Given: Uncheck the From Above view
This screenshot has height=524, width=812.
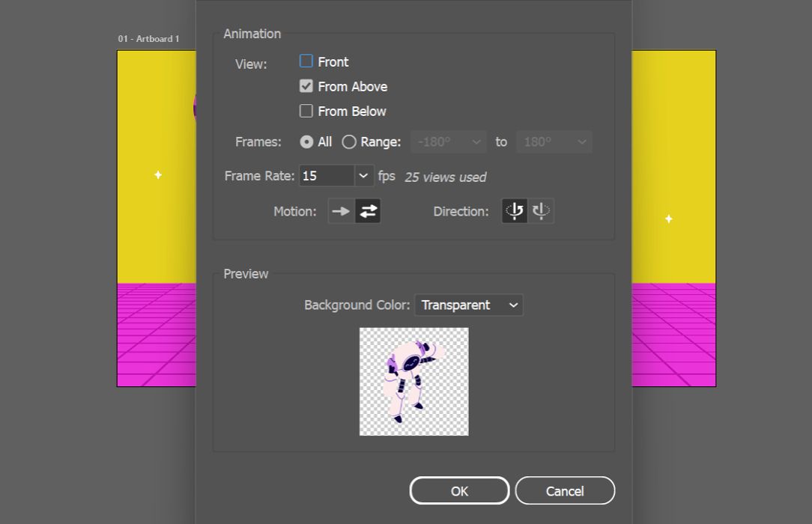Looking at the screenshot, I should (306, 85).
